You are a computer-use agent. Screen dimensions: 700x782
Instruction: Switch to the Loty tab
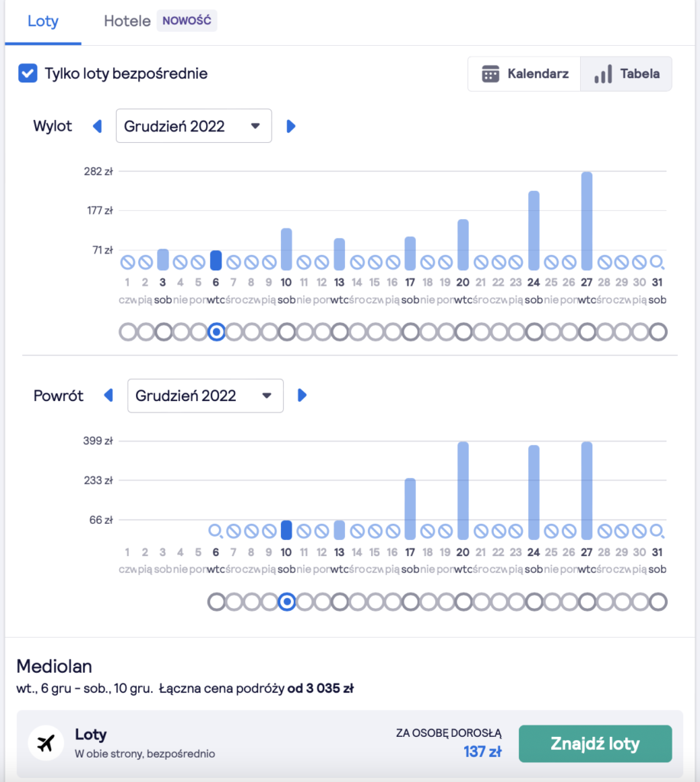click(43, 21)
